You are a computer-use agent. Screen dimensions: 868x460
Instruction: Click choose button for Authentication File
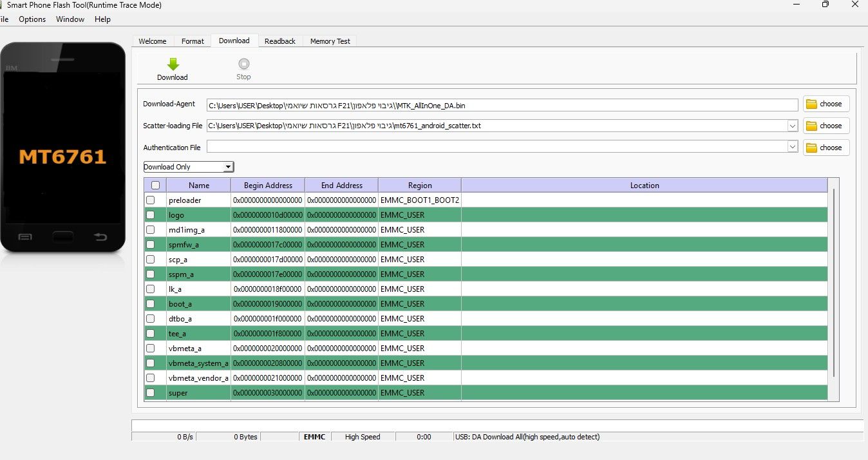point(826,148)
